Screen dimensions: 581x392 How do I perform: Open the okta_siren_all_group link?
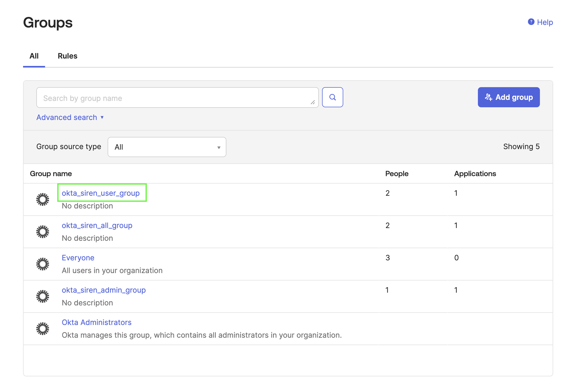[97, 225]
